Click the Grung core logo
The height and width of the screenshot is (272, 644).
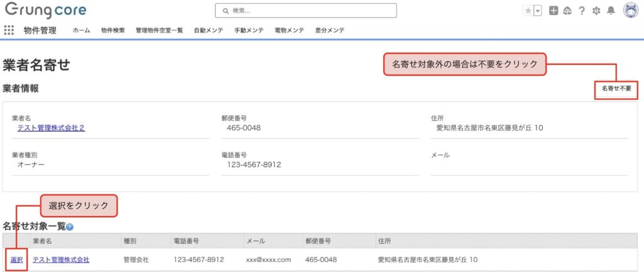pos(45,11)
